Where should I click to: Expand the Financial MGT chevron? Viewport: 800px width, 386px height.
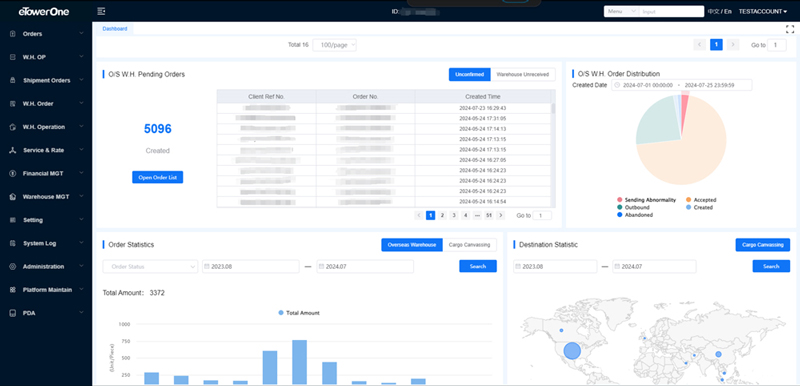coord(82,173)
